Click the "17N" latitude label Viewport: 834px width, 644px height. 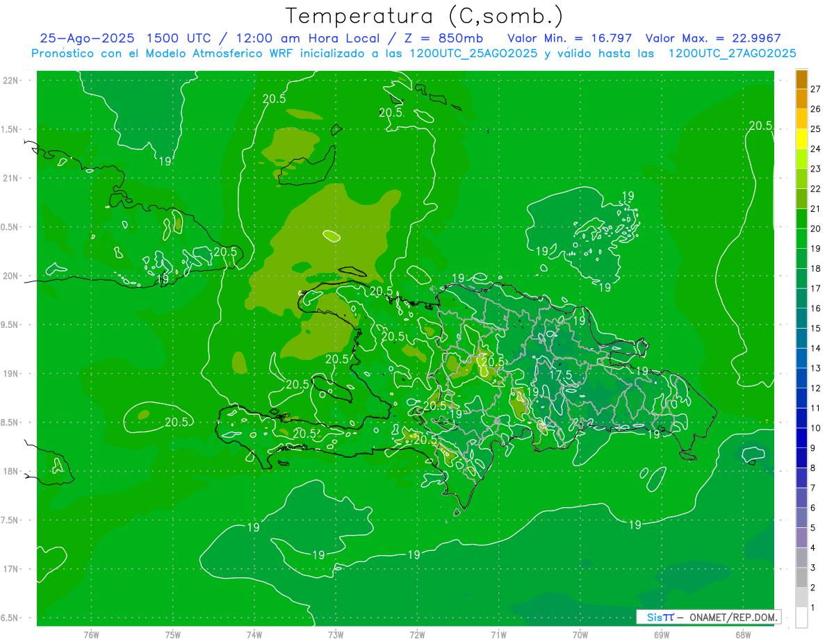(10, 569)
